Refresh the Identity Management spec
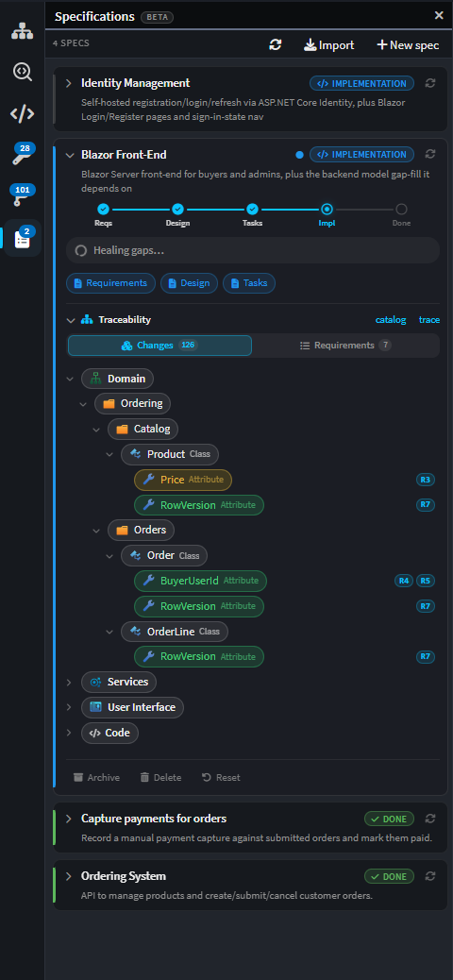 (430, 83)
